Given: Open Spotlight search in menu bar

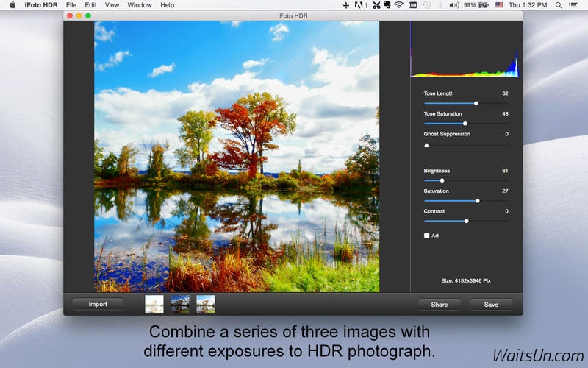Looking at the screenshot, I should pyautogui.click(x=559, y=5).
